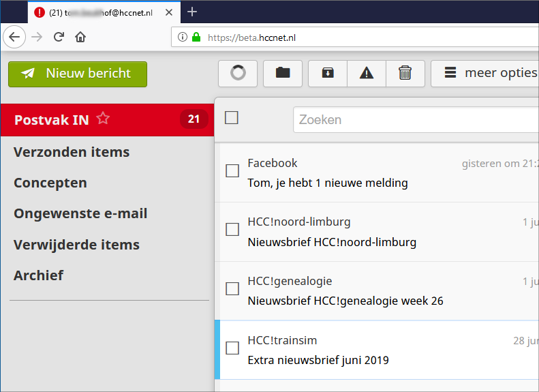Close the hccnet.nl browser tab
The image size is (539, 392).
click(169, 12)
